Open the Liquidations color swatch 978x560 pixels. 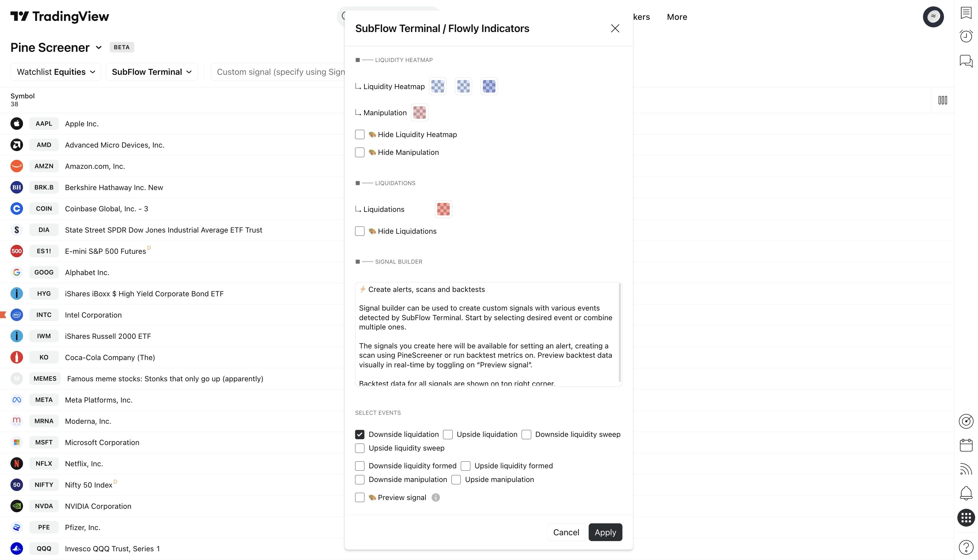click(x=443, y=209)
